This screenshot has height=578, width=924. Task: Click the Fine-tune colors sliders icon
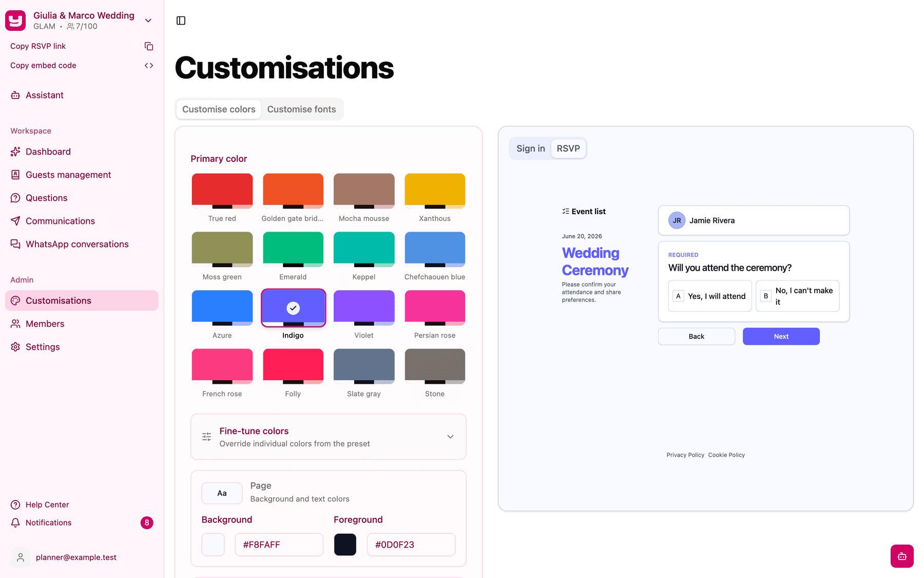coord(206,437)
